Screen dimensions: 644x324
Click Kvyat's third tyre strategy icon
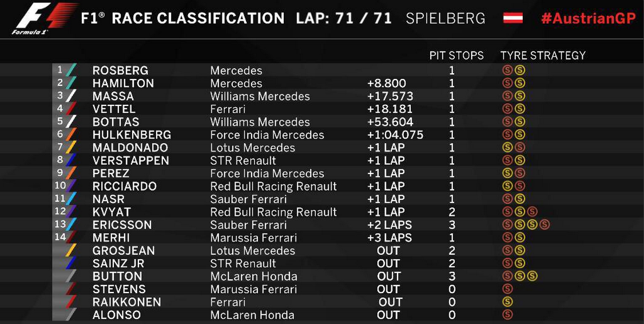click(x=532, y=212)
